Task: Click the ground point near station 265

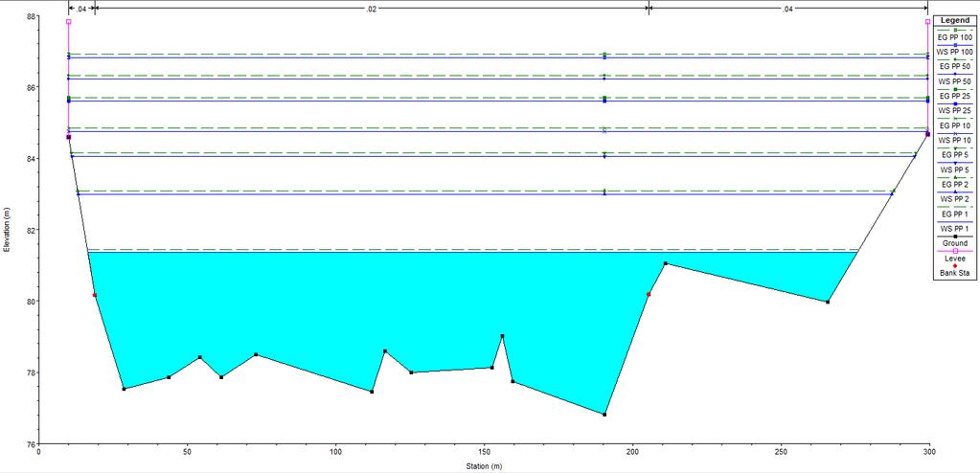Action: (828, 302)
